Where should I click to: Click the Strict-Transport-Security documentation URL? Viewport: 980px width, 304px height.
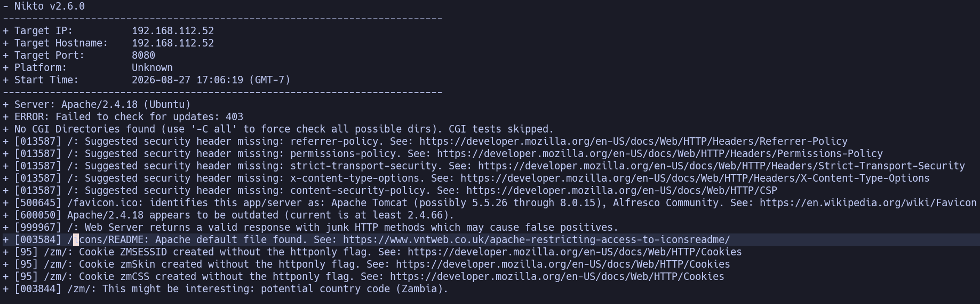(x=721, y=166)
